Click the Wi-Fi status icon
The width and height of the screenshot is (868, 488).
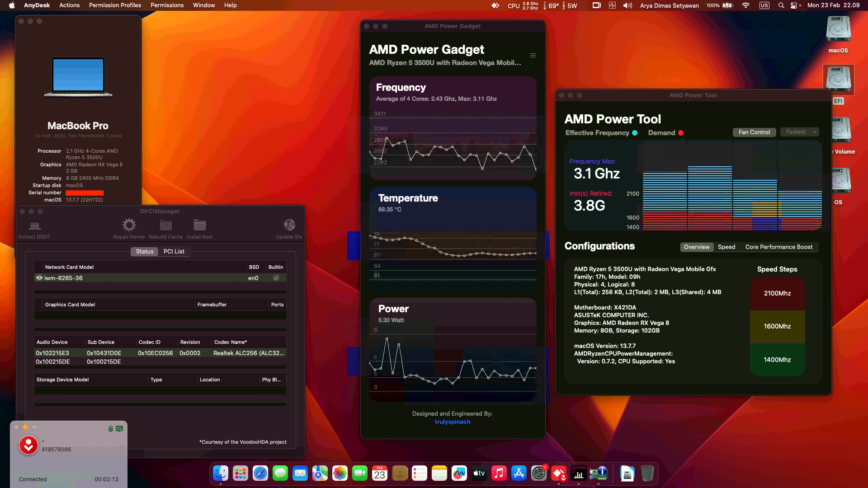click(x=745, y=5)
